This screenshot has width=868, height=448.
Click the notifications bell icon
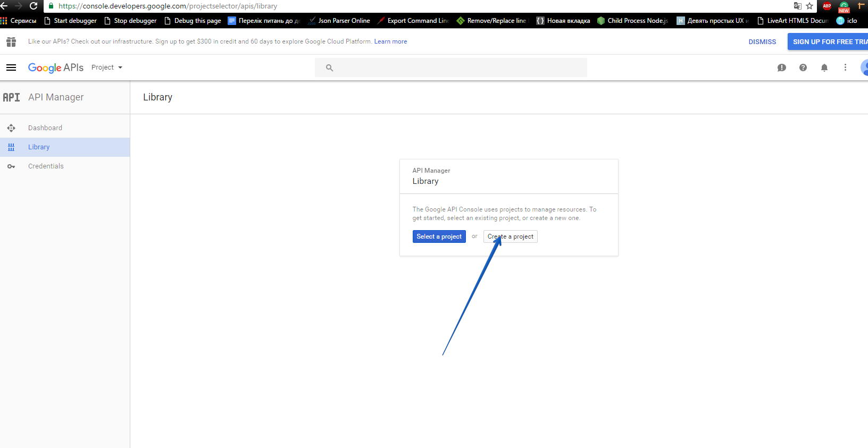click(824, 67)
